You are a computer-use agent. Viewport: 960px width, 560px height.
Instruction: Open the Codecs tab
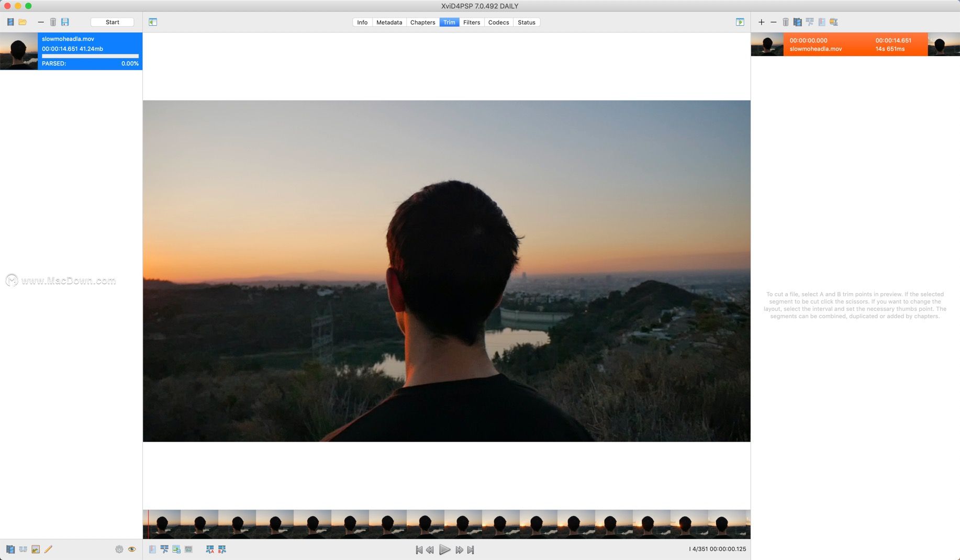point(498,22)
